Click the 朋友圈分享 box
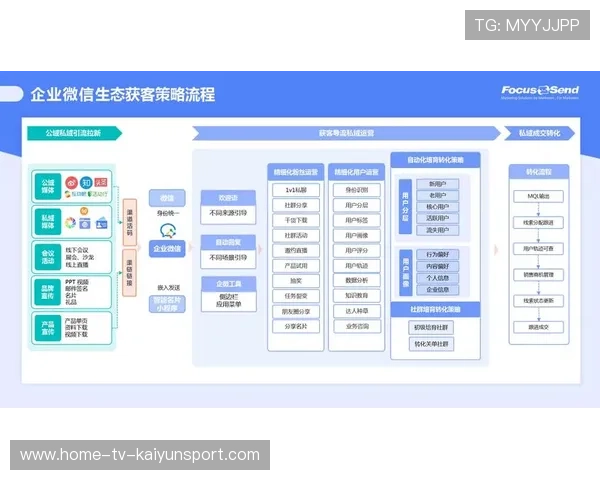 296,312
